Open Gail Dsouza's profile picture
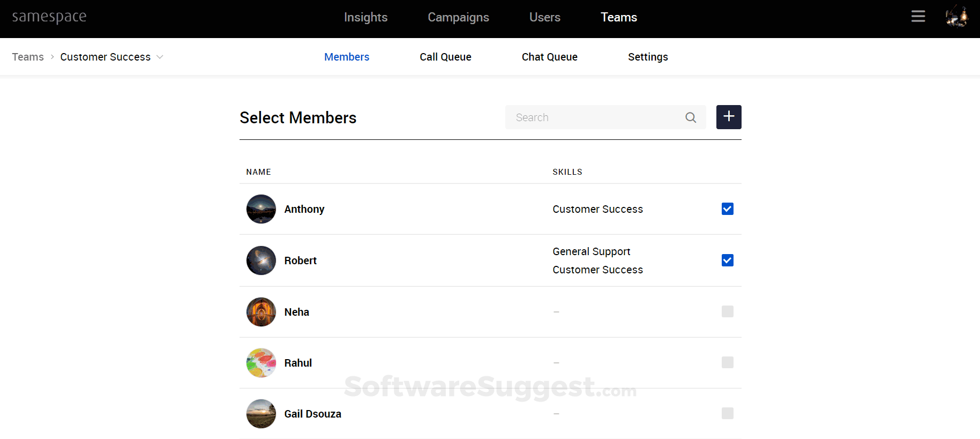 [261, 414]
